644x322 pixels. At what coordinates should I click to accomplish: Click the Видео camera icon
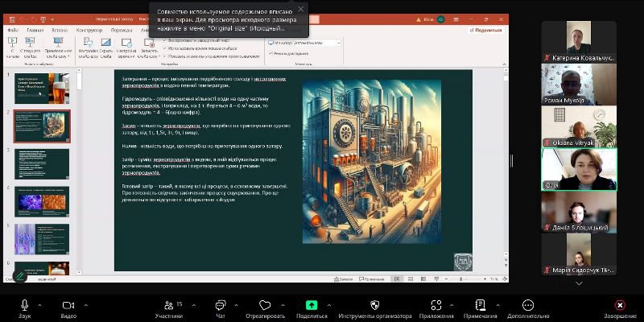[x=68, y=305]
